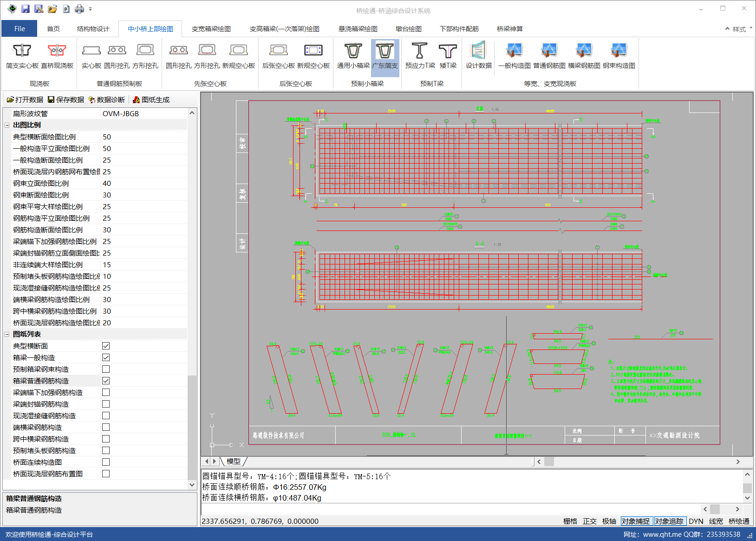Collapse the 出图比例 property group
756x541 pixels.
pyautogui.click(x=7, y=125)
